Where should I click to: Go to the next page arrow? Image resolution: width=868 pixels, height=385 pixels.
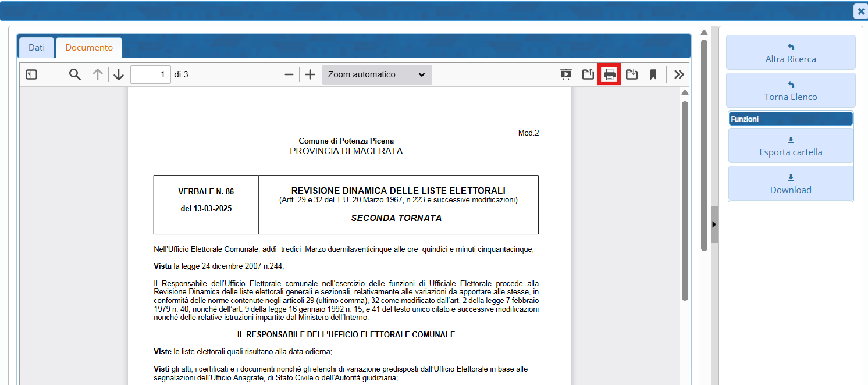[119, 74]
